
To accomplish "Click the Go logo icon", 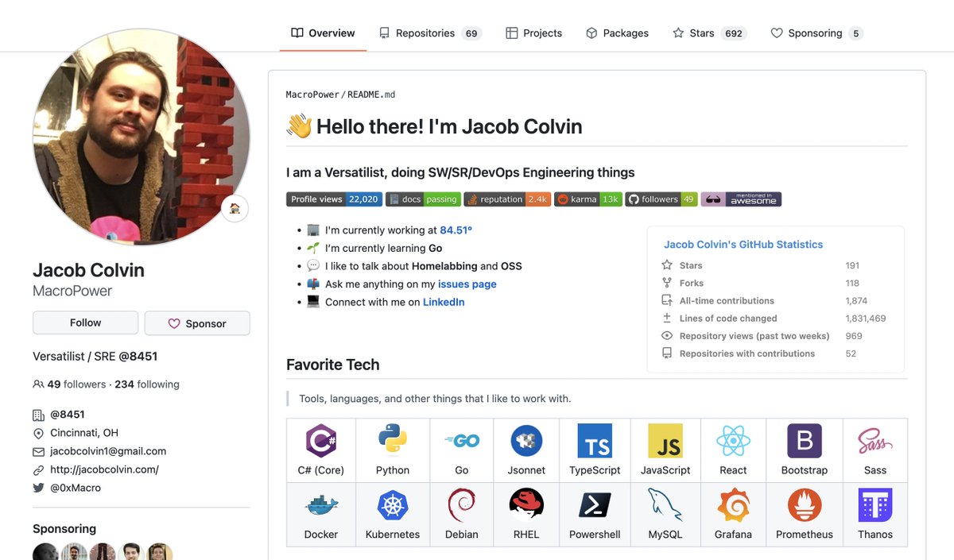I will pyautogui.click(x=462, y=441).
